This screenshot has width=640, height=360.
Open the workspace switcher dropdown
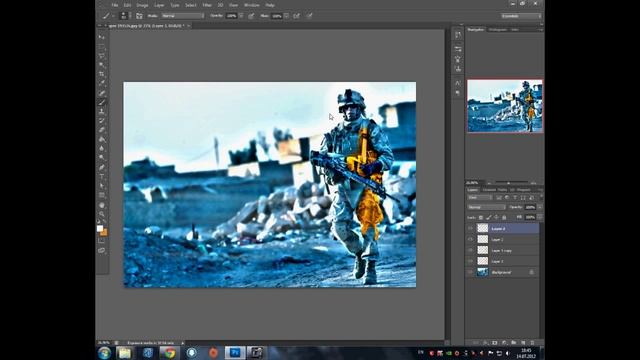(521, 16)
